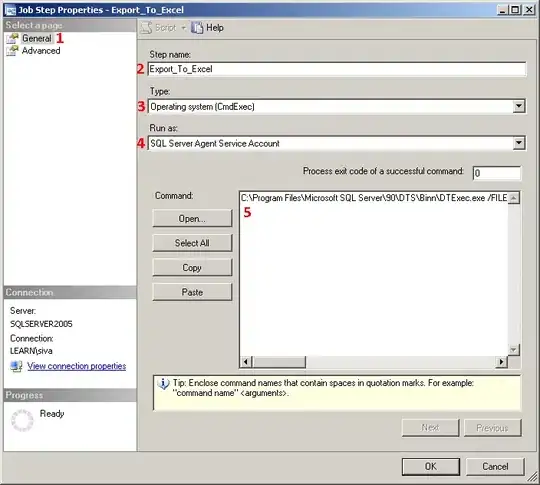540x485 pixels.
Task: Click the General page icon
Action: [12, 38]
